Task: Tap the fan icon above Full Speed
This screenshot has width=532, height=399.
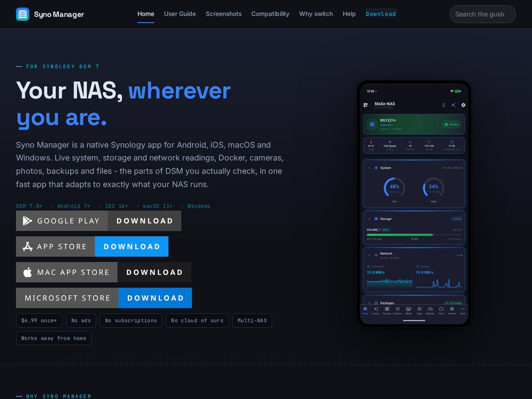Action: pyautogui.click(x=390, y=142)
